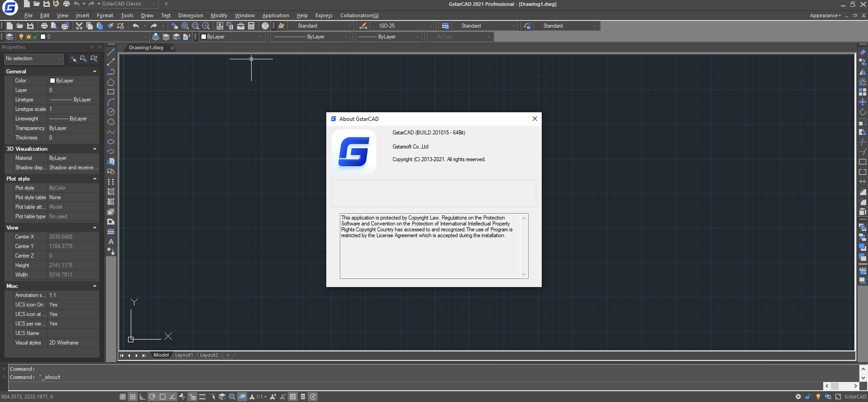The width and height of the screenshot is (868, 402).
Task: Open the File menu
Action: (29, 15)
